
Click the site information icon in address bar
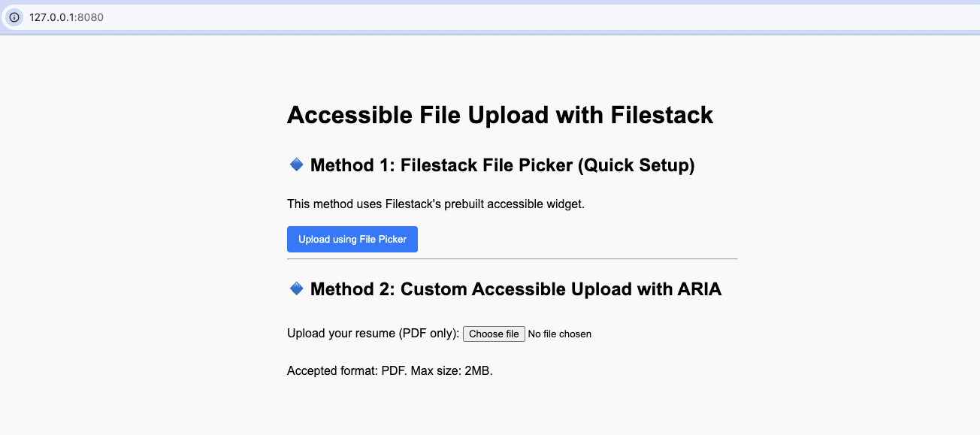coord(14,17)
